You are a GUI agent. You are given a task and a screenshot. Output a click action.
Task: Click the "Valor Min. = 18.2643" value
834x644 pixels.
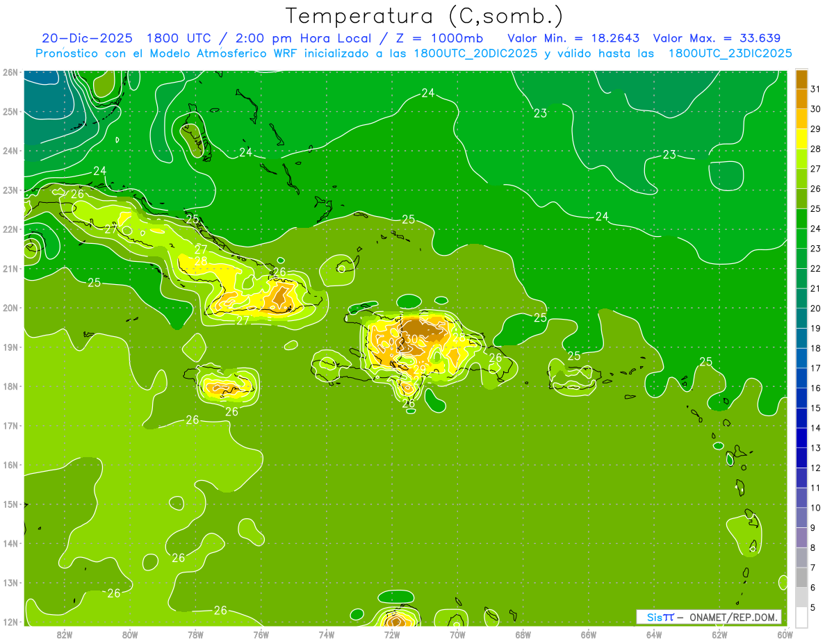tap(573, 38)
